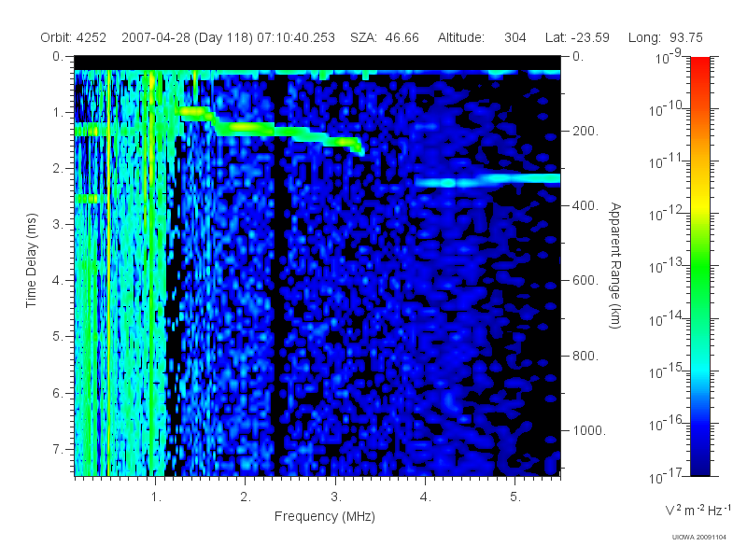This screenshot has height=560, width=747.
Task: Click the 'Frequency (MHz)' axis label
Action: coord(324,516)
